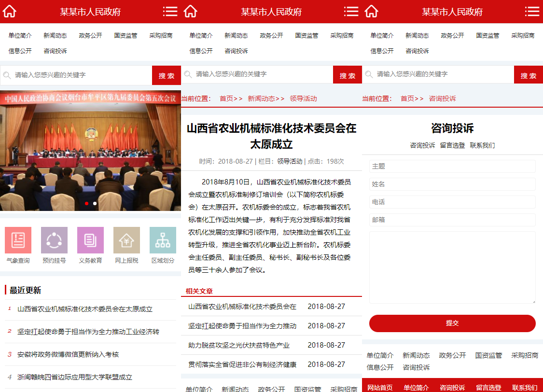Image resolution: width=543 pixels, height=392 pixels.
Task: Click the magnifier icon in the middle search box
Action: point(188,74)
